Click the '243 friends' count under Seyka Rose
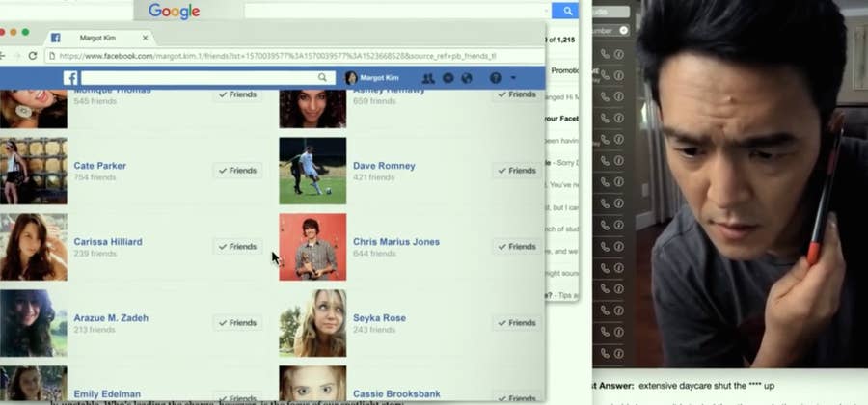Screen dimensions: 868x405 pyautogui.click(x=374, y=330)
